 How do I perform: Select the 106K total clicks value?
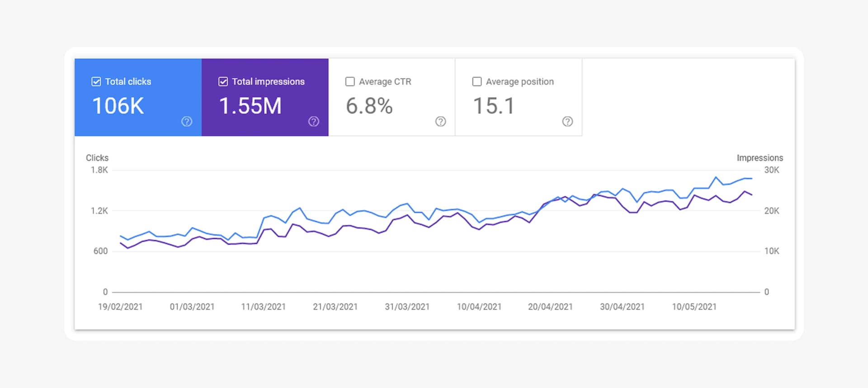[118, 106]
